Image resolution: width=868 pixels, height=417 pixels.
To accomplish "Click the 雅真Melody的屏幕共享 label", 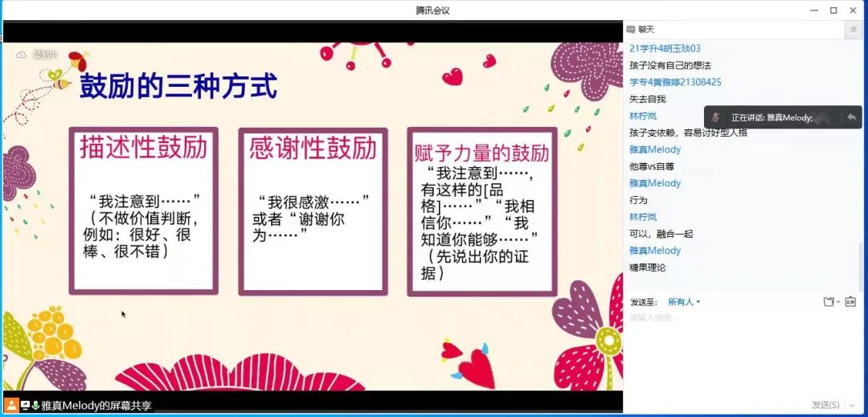I will 96,405.
